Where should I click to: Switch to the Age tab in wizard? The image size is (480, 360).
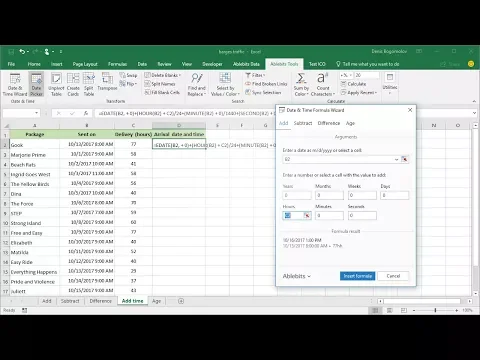point(350,123)
